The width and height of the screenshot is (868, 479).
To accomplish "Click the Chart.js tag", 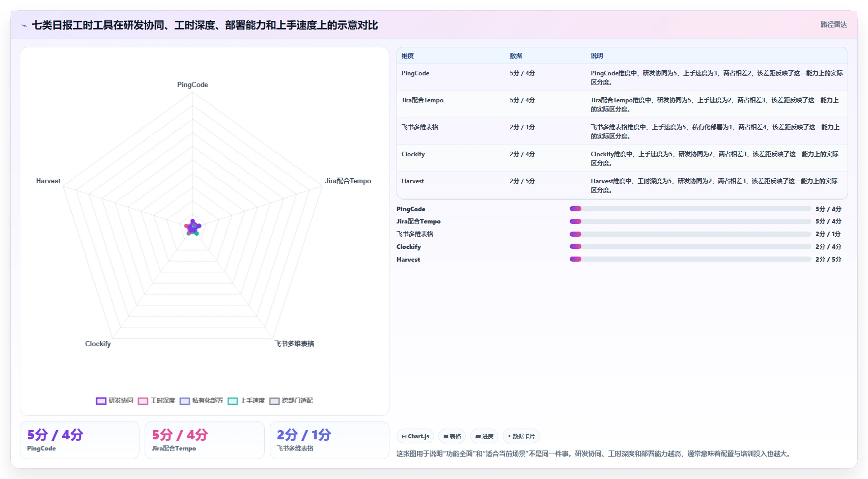I will pyautogui.click(x=415, y=436).
